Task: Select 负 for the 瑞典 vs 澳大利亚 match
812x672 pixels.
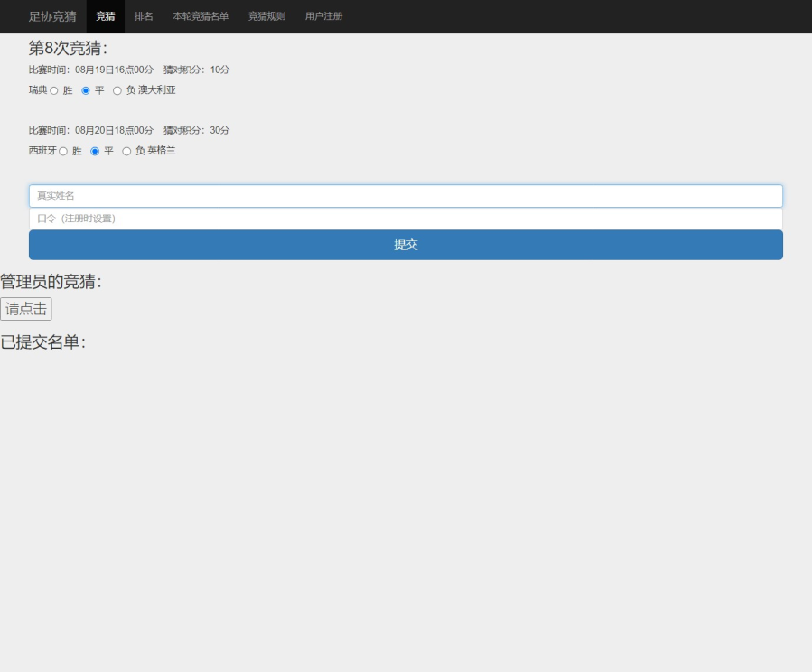Action: 117,90
